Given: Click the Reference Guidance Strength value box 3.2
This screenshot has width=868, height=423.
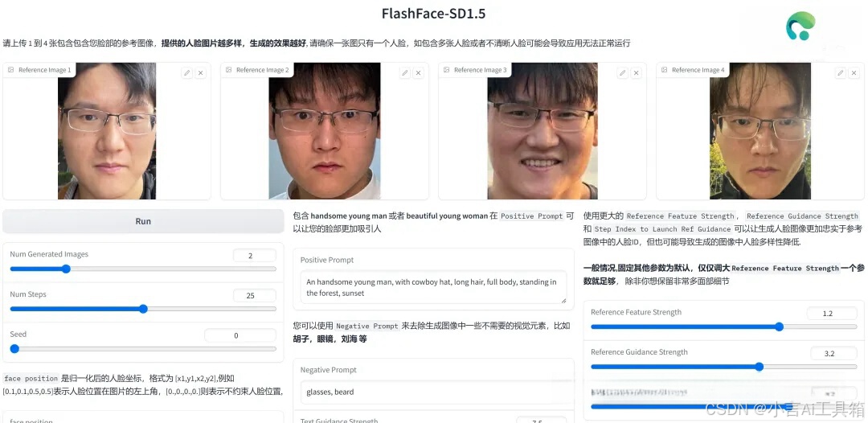Looking at the screenshot, I should 833,353.
